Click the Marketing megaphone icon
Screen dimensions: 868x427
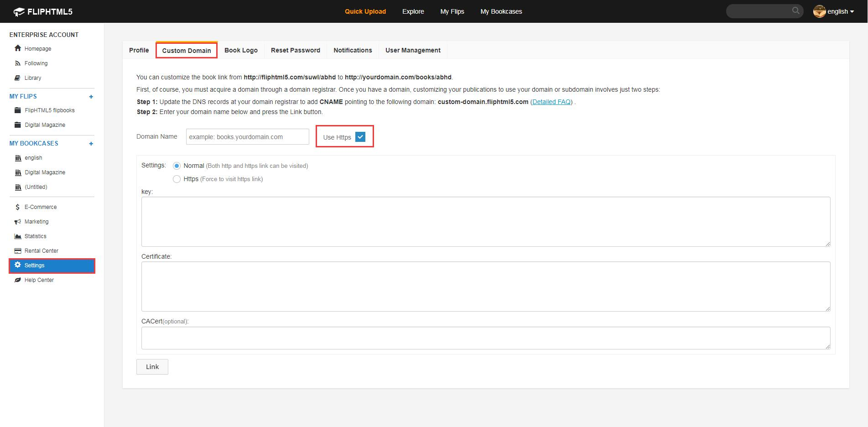18,222
